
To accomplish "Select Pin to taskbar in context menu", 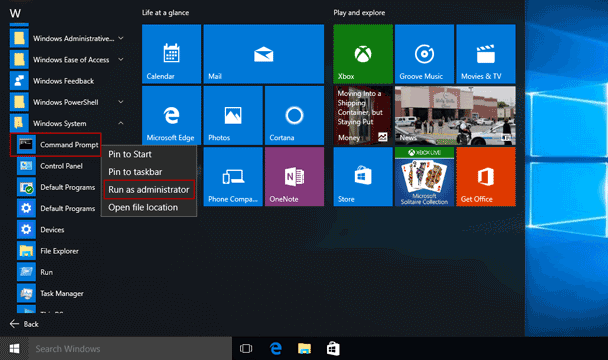I will point(149,172).
